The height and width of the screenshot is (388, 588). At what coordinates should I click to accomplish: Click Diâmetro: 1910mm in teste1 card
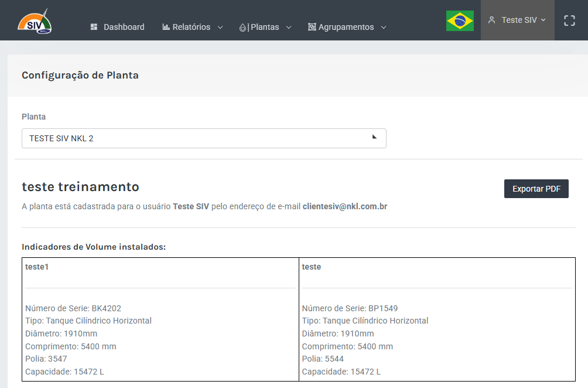(61, 333)
